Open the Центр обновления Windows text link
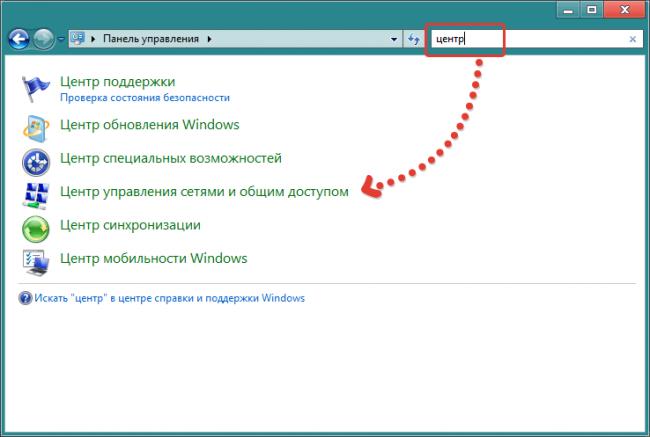650x437 pixels. [150, 125]
